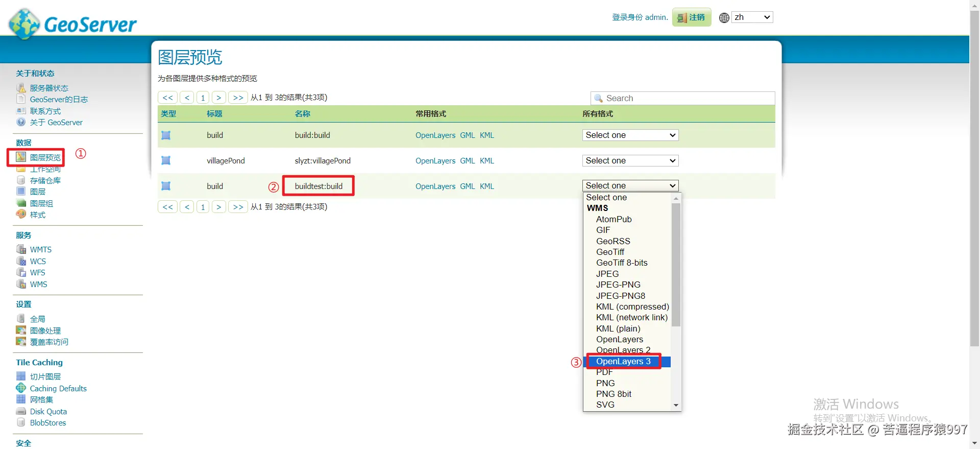
Task: Click page 1 button in top pager
Action: [203, 98]
